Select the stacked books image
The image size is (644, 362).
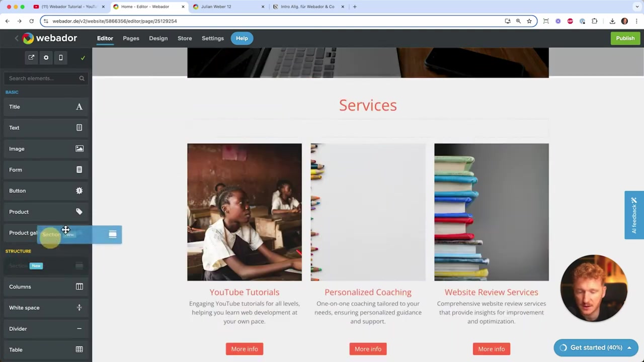click(x=492, y=212)
